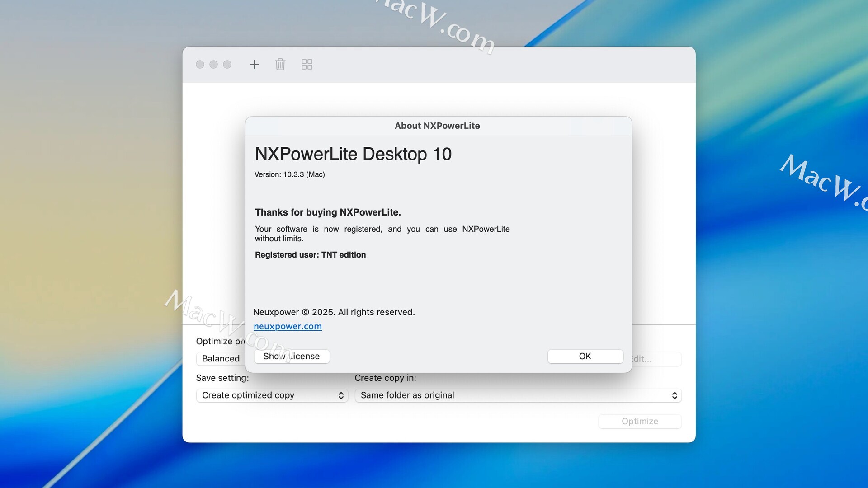This screenshot has width=868, height=488.
Task: Click the trash icon to remove files
Action: click(280, 64)
